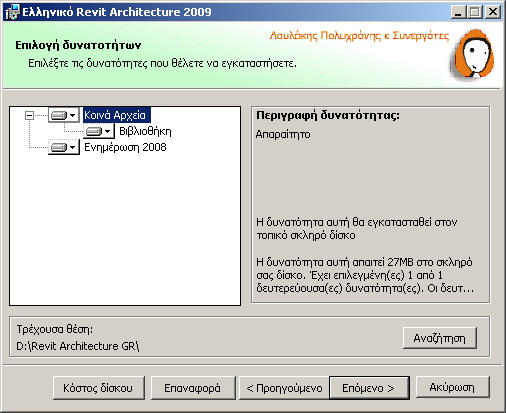Click the Επιλογή δυνατοτήτων heading

(78, 45)
